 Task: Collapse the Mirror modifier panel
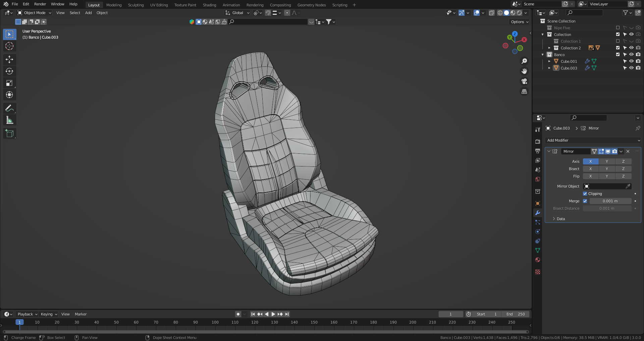[x=549, y=151]
